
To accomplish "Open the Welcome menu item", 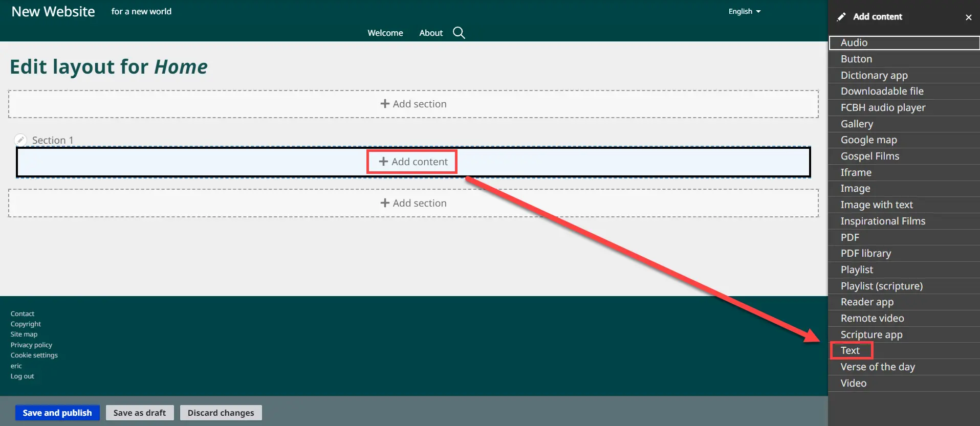I will 385,33.
